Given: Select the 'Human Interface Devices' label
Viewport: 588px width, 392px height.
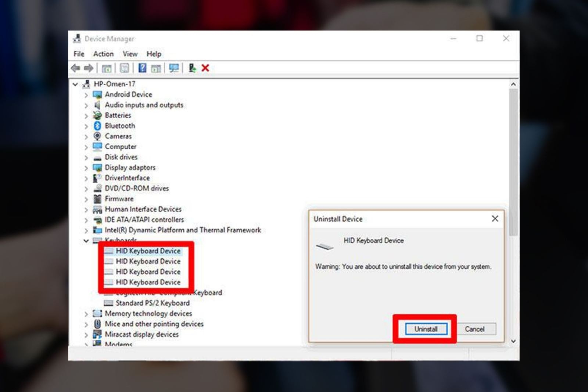Looking at the screenshot, I should (143, 209).
